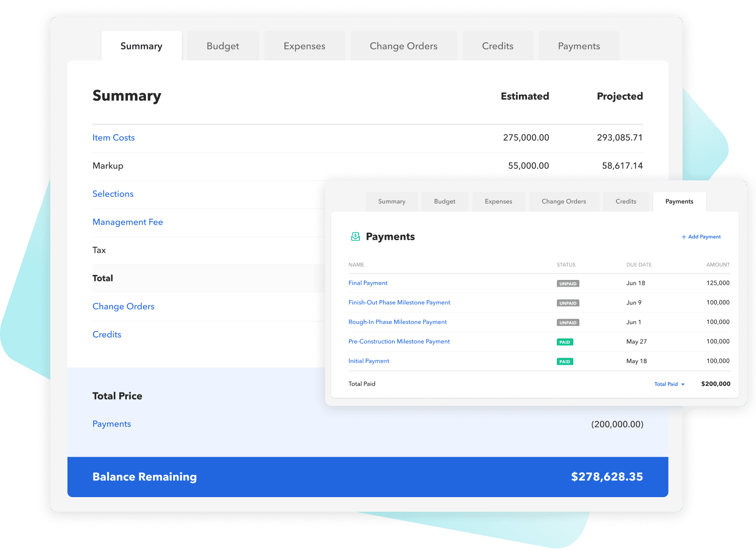Viewport: 756px width, 550px height.
Task: Open the Rough-In Phase Milestone Payment
Action: (x=397, y=322)
